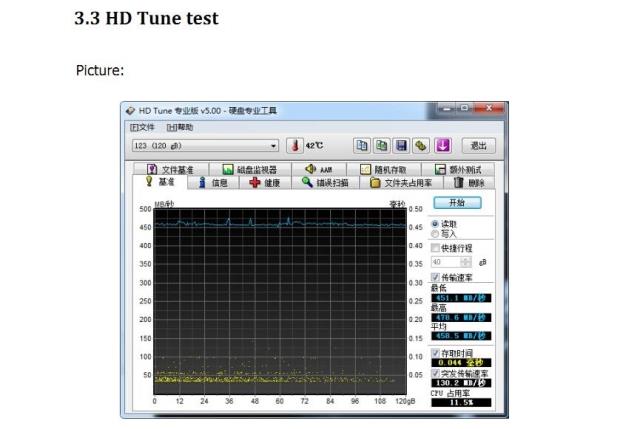Screen dimensions: 640x429
Task: Switch to the 删除 erase tab
Action: (469, 182)
